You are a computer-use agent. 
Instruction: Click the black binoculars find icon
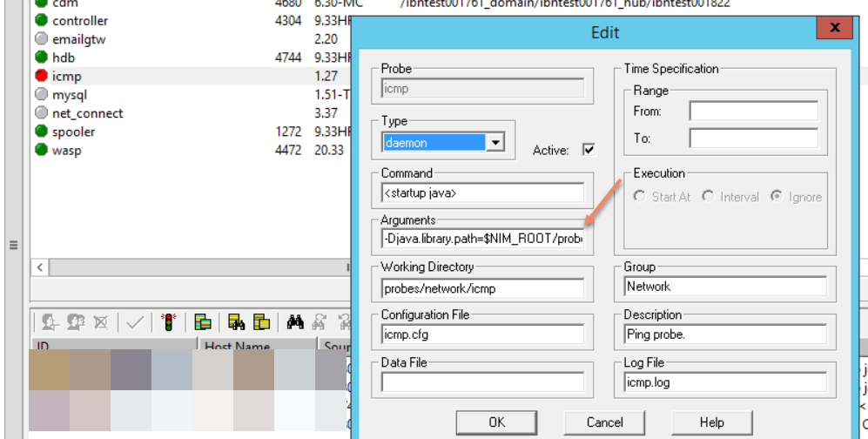tap(295, 322)
